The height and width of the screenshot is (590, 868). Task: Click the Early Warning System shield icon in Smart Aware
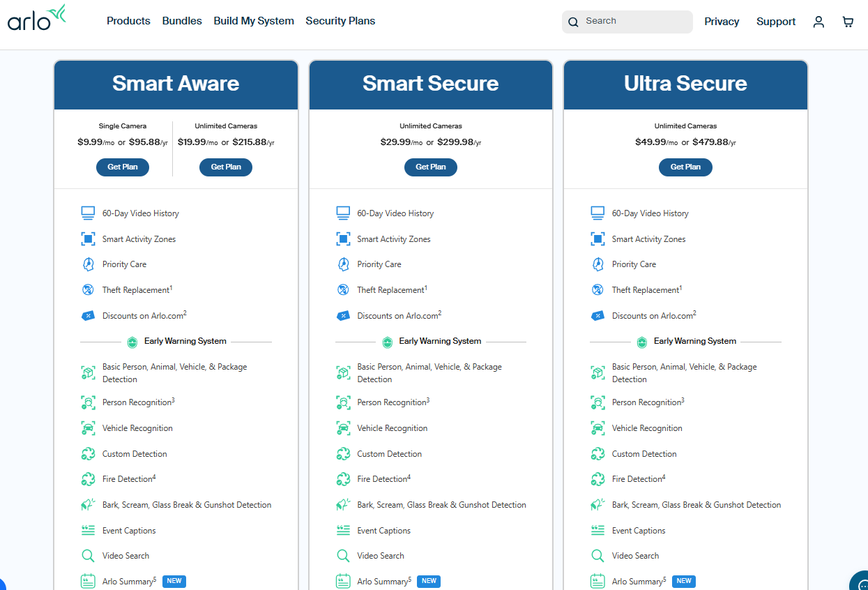pos(132,342)
